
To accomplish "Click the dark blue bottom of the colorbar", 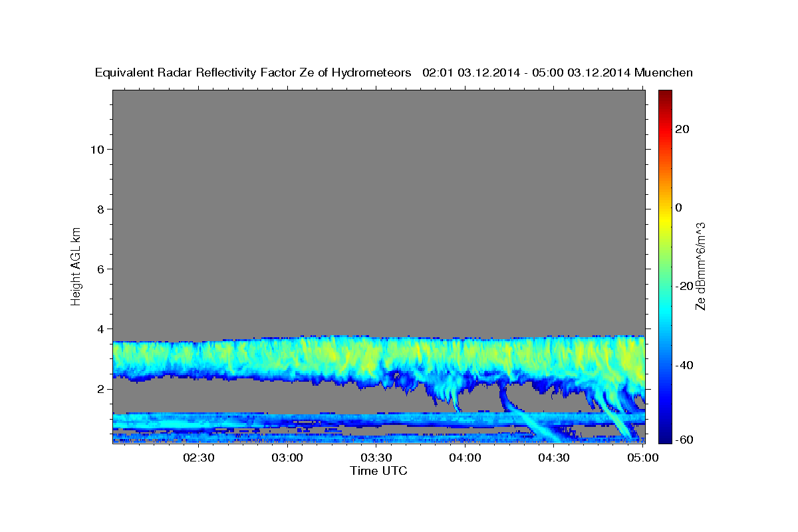I will point(665,439).
